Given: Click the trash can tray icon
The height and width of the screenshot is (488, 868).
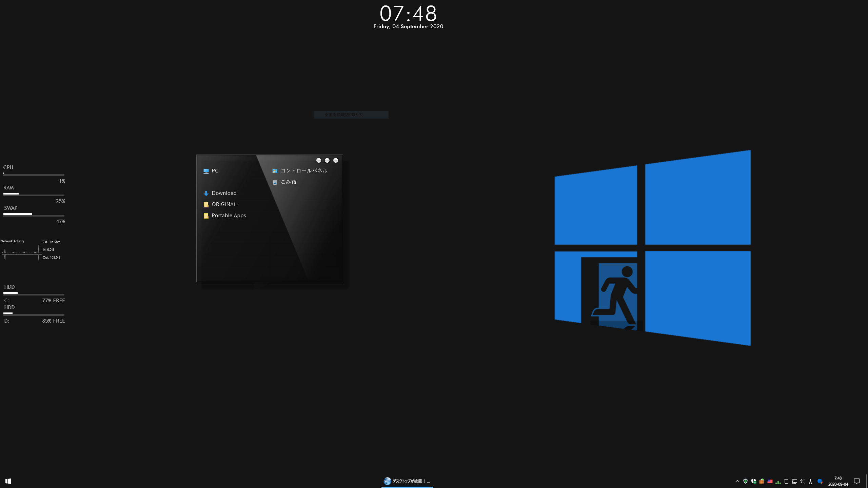Looking at the screenshot, I should pos(786,481).
